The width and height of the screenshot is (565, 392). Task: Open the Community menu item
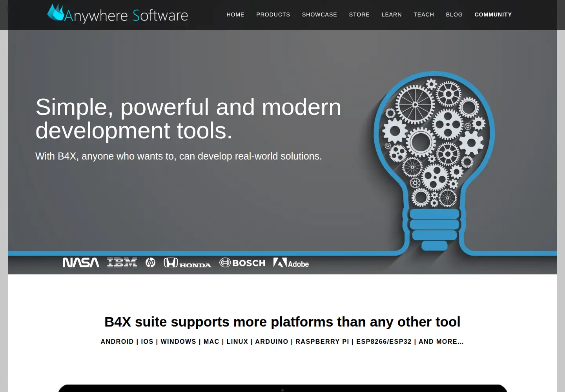pos(493,15)
